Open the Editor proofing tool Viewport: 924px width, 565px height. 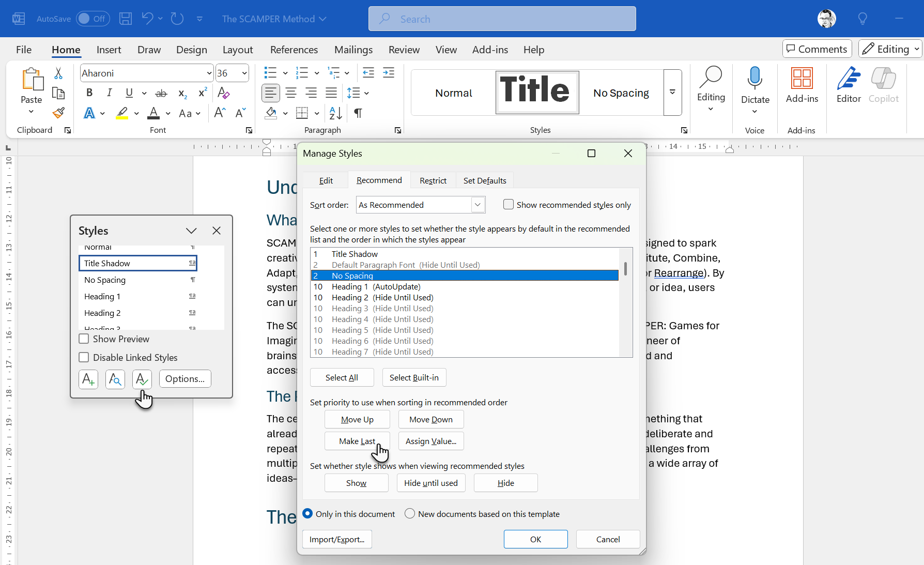[849, 85]
